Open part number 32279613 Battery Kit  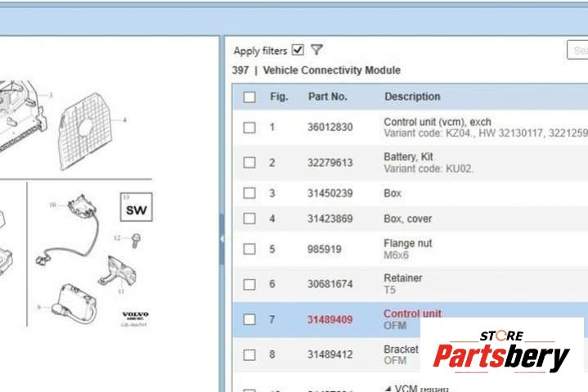click(330, 162)
